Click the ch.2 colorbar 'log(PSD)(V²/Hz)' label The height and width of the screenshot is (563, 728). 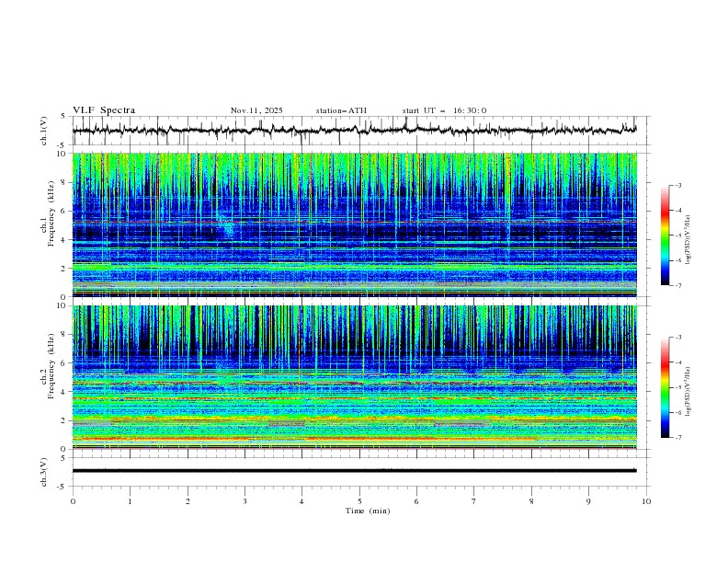click(x=688, y=391)
